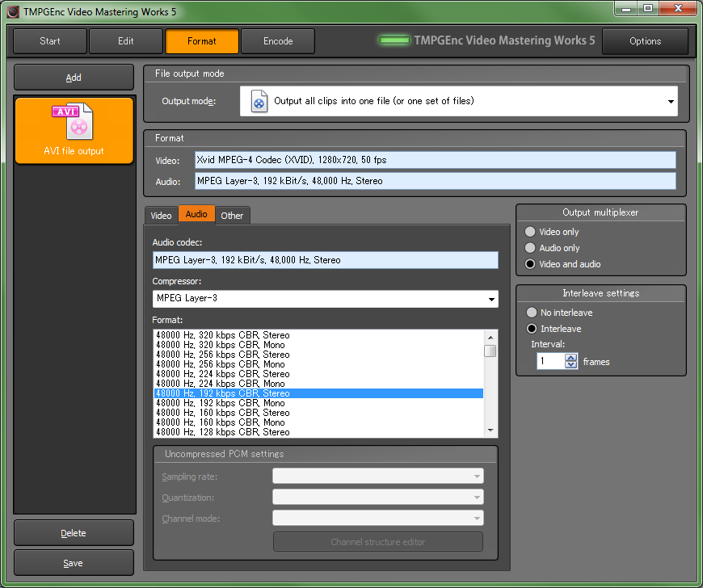Select 48000 Hz, 320 kbps CBR, Mono

318,345
